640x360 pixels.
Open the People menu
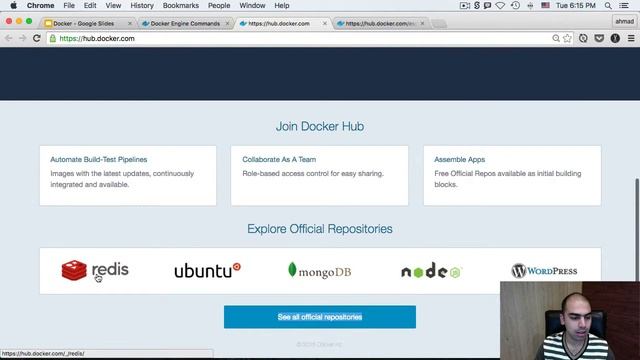(219, 5)
